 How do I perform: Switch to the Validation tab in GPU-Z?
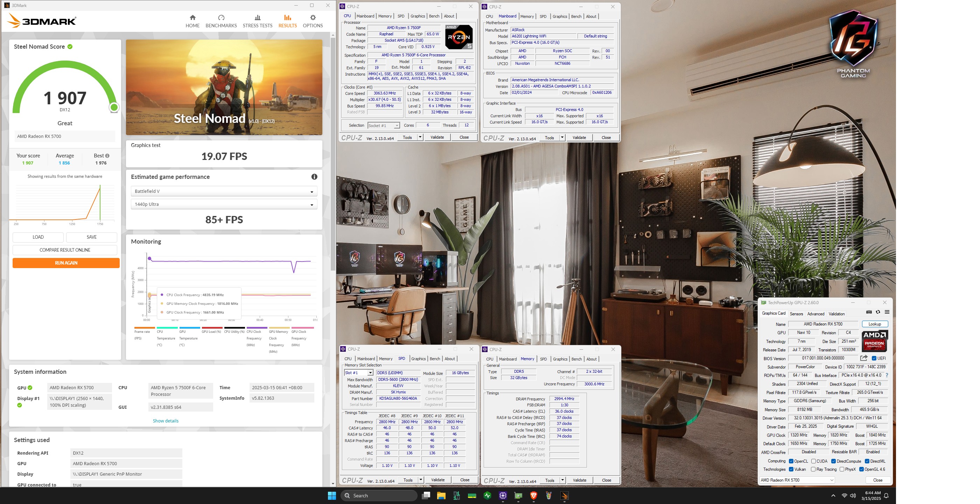pos(836,314)
